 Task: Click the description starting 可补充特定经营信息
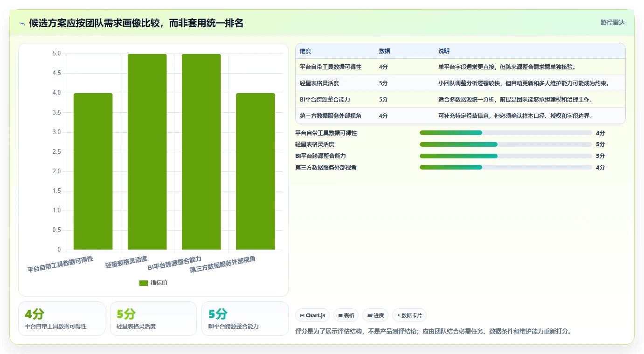(516, 116)
